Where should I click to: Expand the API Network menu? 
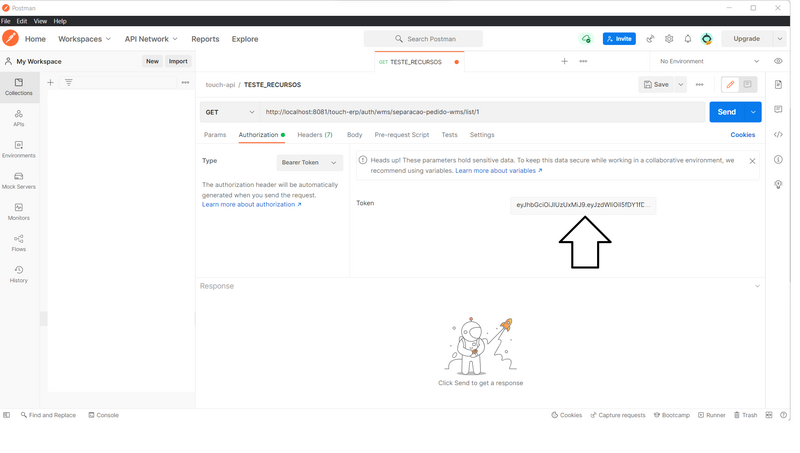[151, 39]
